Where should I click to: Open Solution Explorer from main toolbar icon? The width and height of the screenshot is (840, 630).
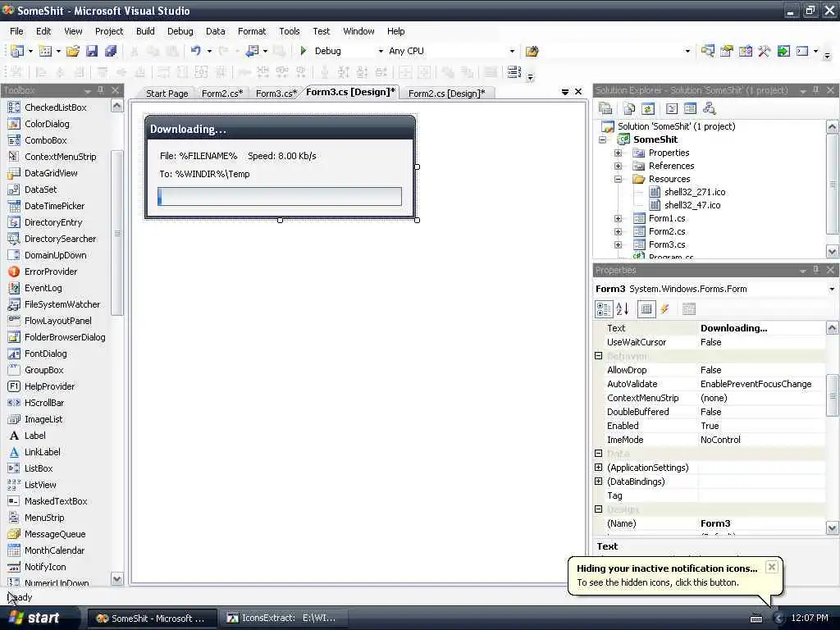(708, 51)
